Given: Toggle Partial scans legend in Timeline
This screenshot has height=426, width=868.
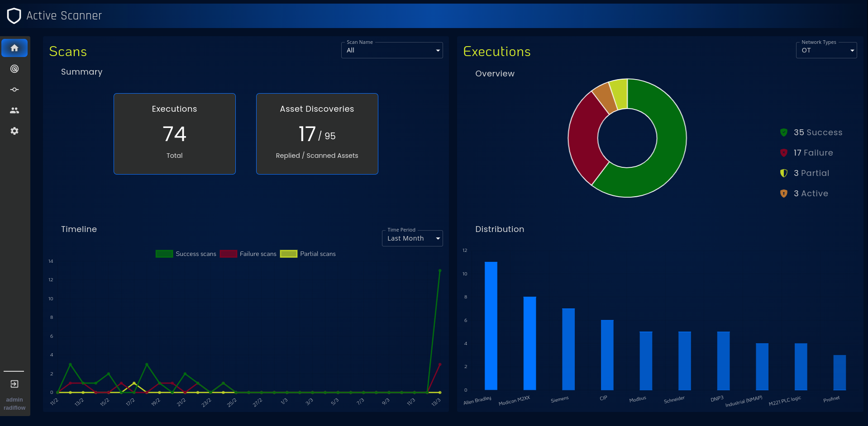Looking at the screenshot, I should click(x=308, y=254).
